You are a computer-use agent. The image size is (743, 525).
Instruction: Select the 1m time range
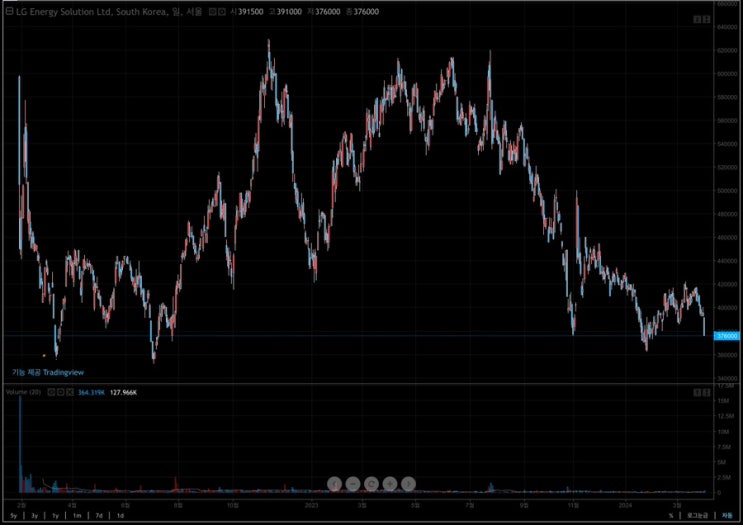(77, 514)
